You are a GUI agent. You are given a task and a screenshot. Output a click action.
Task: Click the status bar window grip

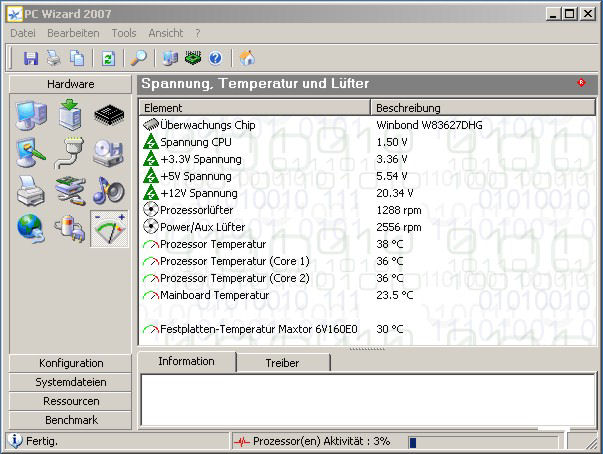[x=591, y=444]
